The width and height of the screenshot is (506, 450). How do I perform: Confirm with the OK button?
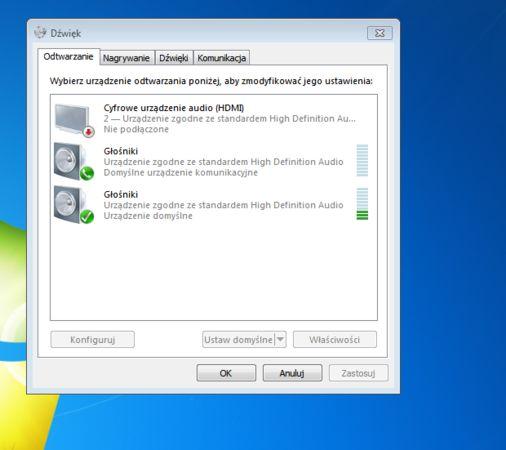pyautogui.click(x=226, y=373)
